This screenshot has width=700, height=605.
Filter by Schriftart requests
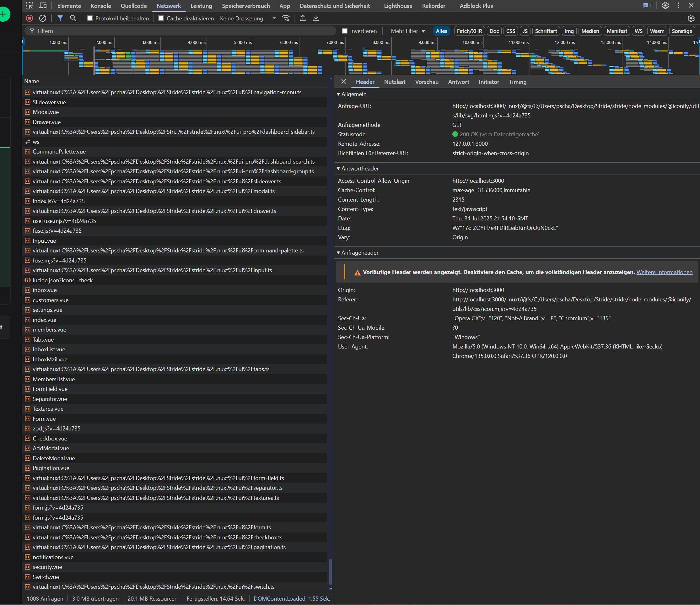(x=546, y=31)
